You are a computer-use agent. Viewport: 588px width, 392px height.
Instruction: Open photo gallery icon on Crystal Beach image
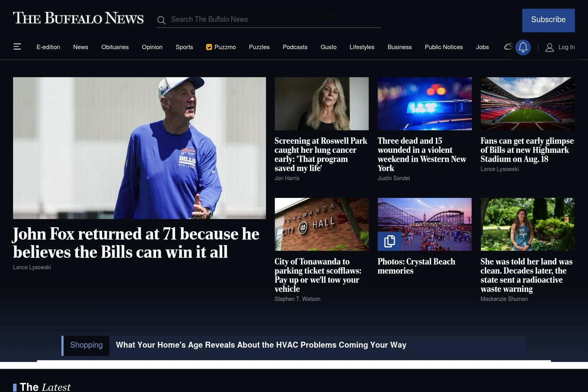[x=389, y=241]
